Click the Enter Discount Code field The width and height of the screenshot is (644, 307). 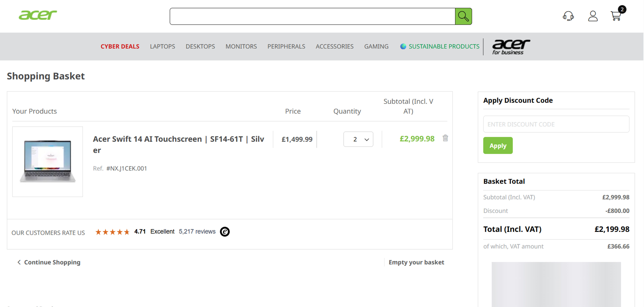pyautogui.click(x=556, y=124)
